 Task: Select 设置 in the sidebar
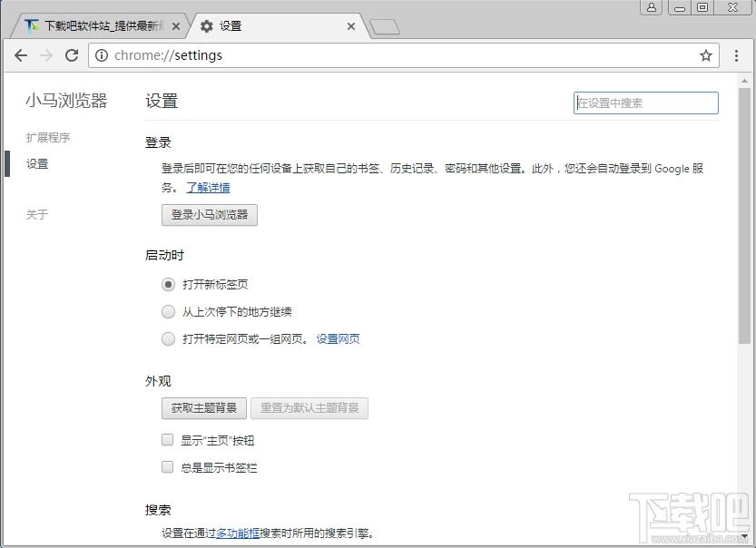click(37, 164)
